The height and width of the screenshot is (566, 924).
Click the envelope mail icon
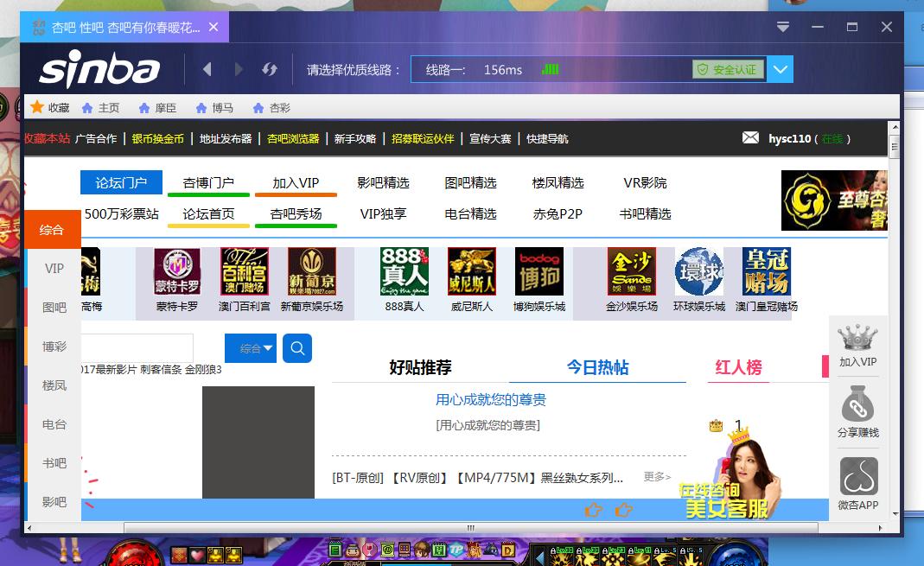pyautogui.click(x=751, y=138)
